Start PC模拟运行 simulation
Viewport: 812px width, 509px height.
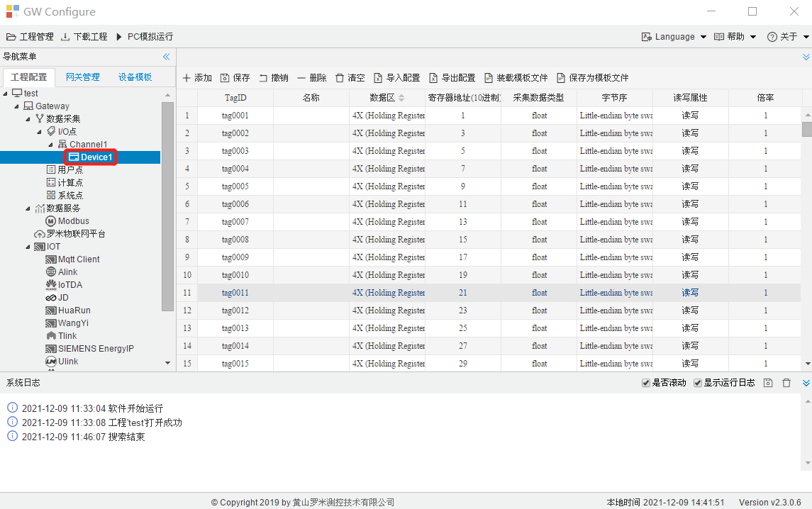pos(145,37)
